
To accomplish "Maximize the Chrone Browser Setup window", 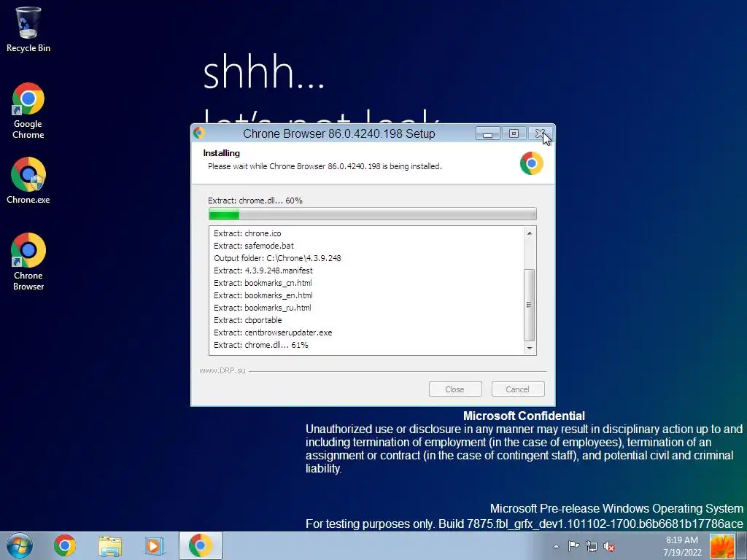I will (514, 133).
